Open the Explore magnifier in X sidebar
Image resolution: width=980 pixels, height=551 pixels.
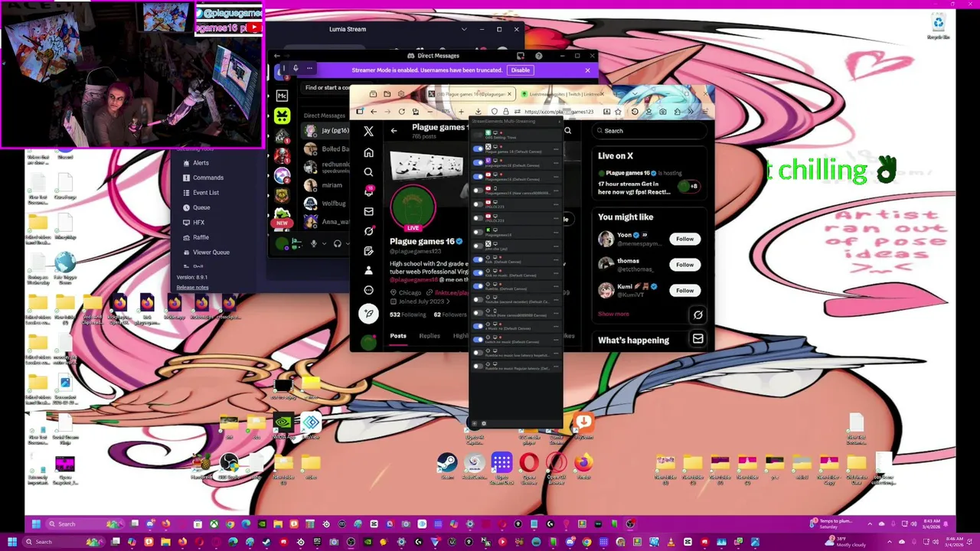pyautogui.click(x=368, y=172)
